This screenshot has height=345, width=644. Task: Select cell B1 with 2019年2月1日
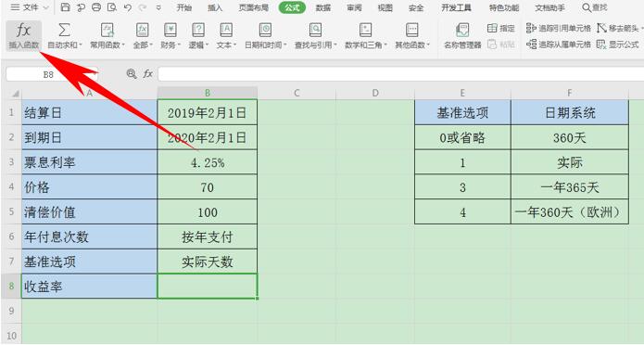(208, 112)
